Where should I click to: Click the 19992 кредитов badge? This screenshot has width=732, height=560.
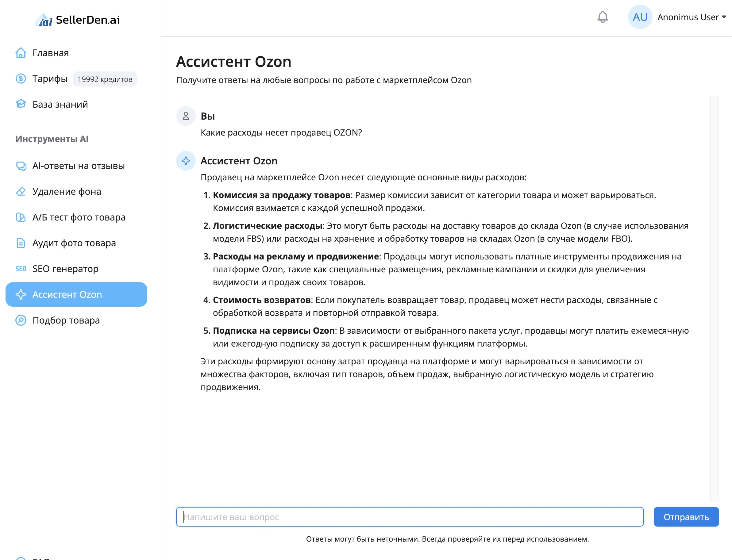point(105,79)
